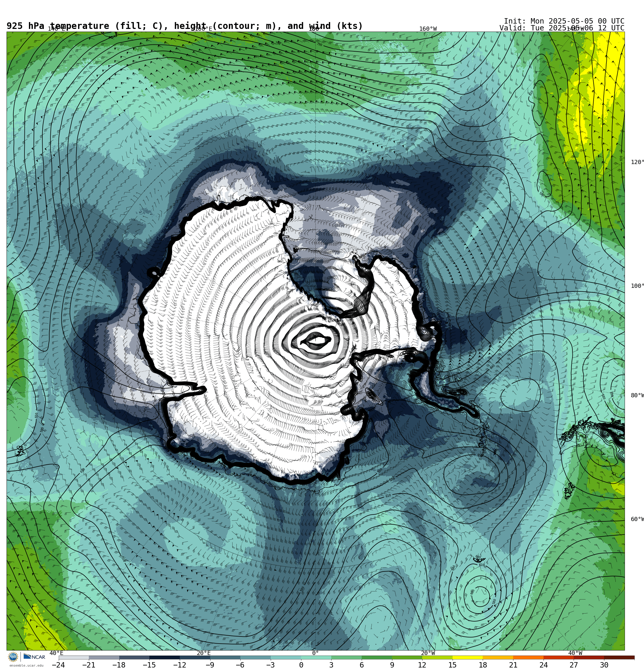Click the -21 colorbar label
Screen dimensions: 644x669
click(89, 665)
